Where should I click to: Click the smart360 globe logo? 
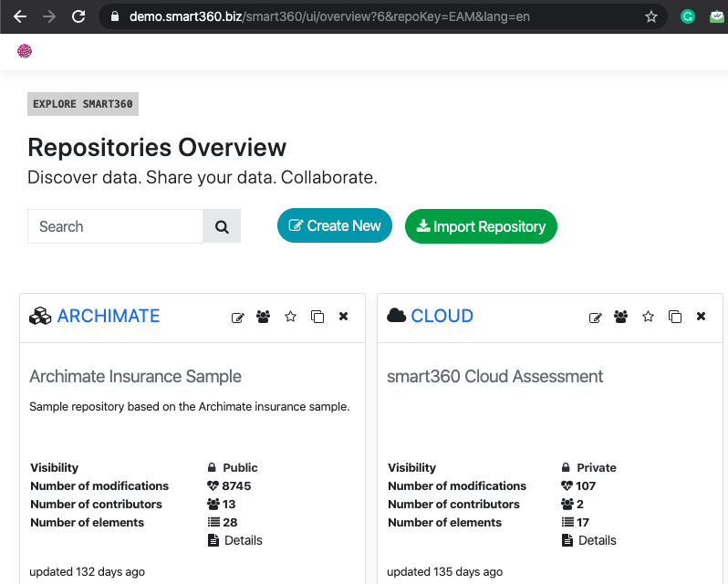tap(25, 51)
